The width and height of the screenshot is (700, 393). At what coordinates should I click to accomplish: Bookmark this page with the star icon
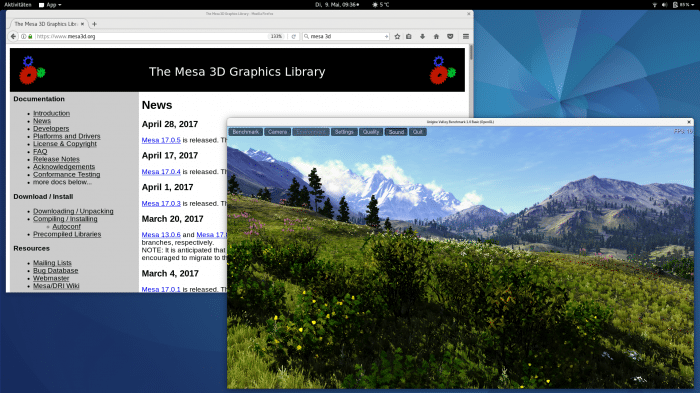397,37
